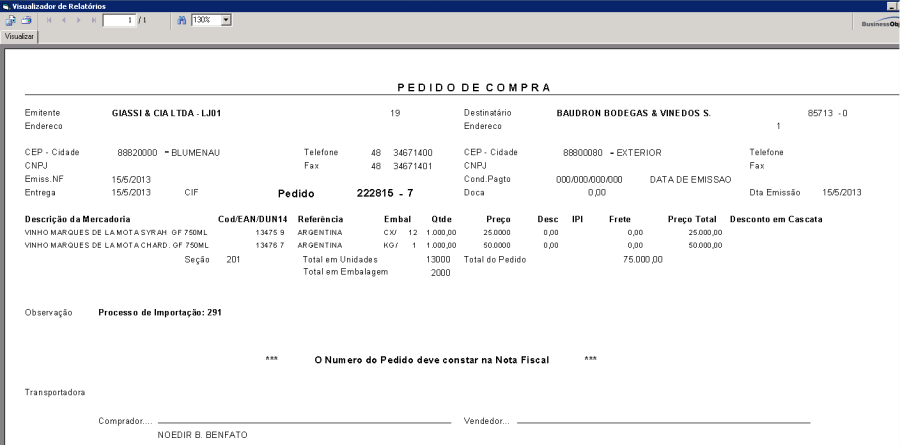Screen dimensions: 900x445
Task: Click the Seção value 201
Action: [234, 260]
